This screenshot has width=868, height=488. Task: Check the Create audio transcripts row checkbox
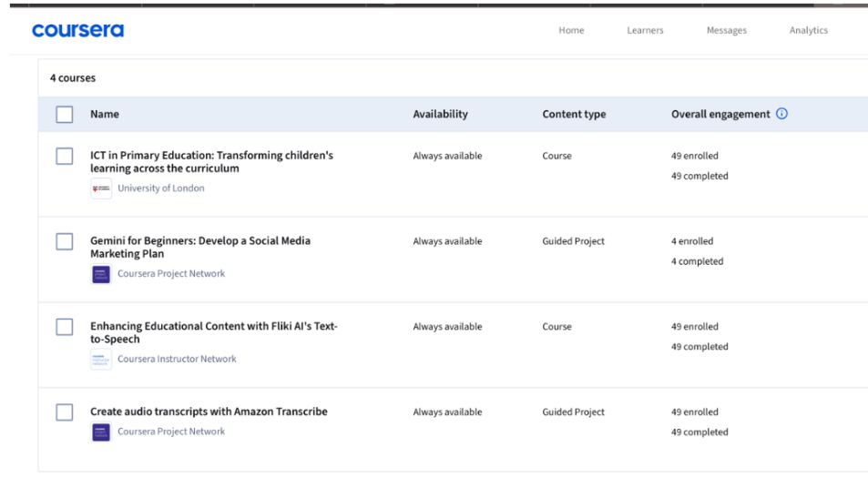(x=65, y=412)
